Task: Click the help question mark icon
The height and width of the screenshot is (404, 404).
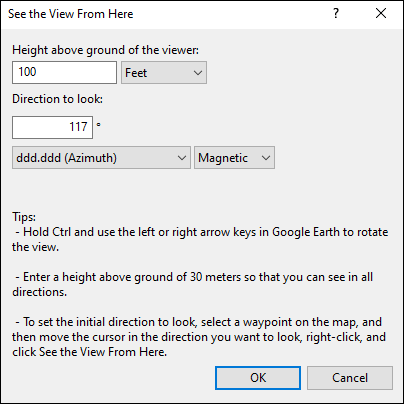Action: point(336,14)
